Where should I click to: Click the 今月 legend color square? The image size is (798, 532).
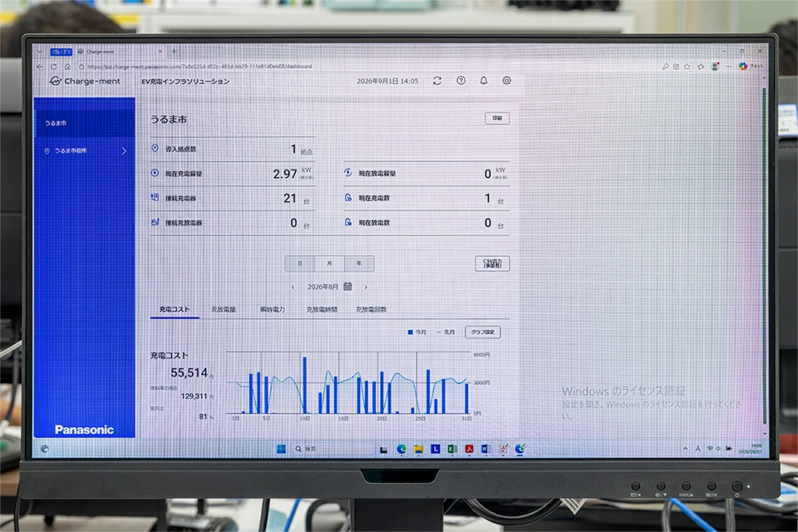(x=410, y=332)
